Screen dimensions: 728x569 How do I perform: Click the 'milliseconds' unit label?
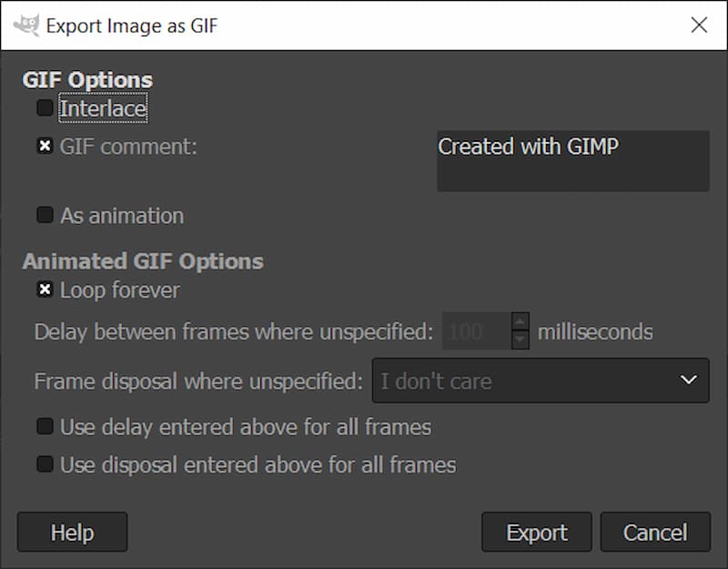pyautogui.click(x=595, y=332)
